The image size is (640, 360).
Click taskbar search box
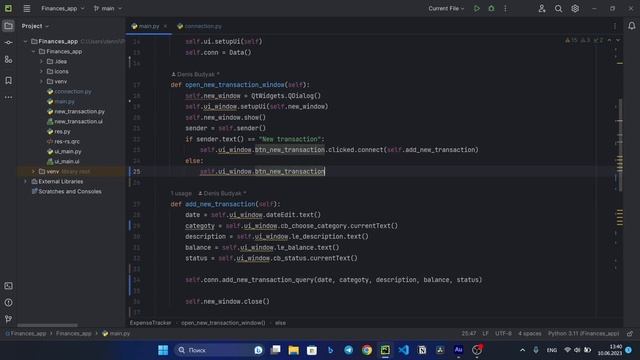218,350
